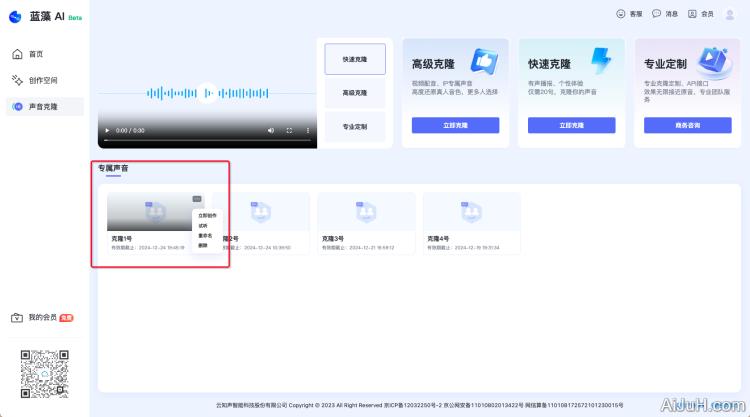Open the 首页 home page
Image resolution: width=750 pixels, height=417 pixels.
[x=35, y=54]
